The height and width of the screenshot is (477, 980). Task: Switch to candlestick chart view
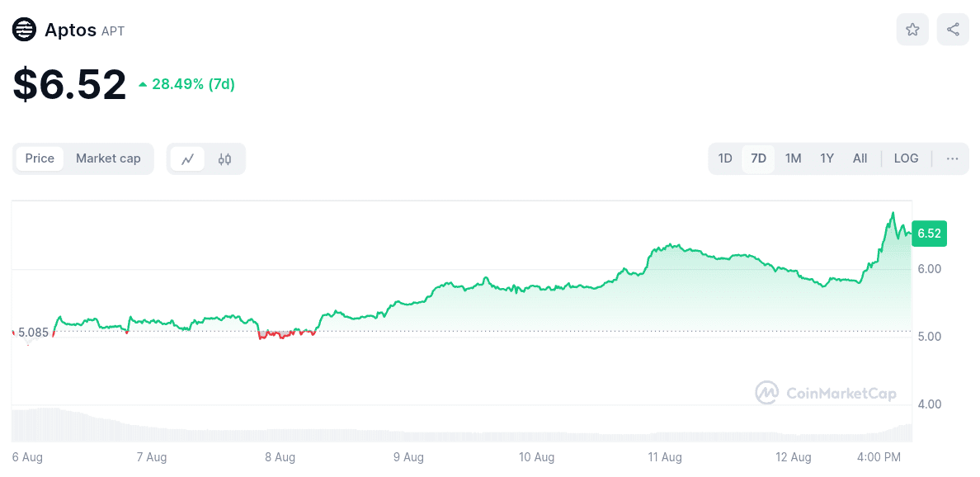coord(224,158)
